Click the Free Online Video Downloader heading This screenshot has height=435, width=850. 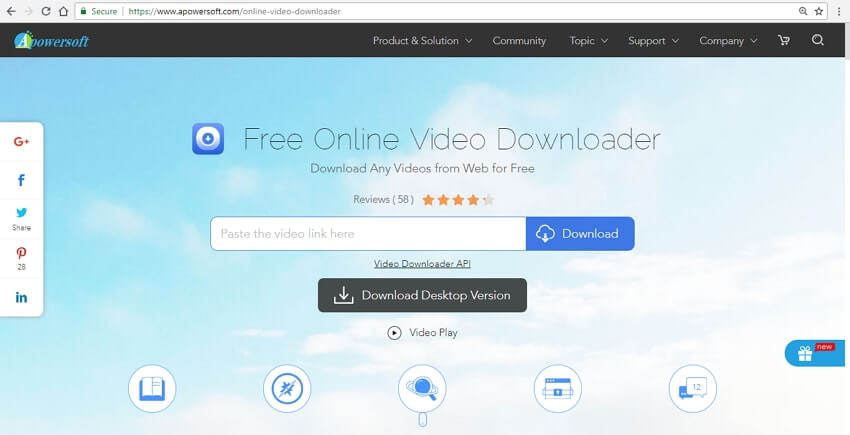[452, 139]
